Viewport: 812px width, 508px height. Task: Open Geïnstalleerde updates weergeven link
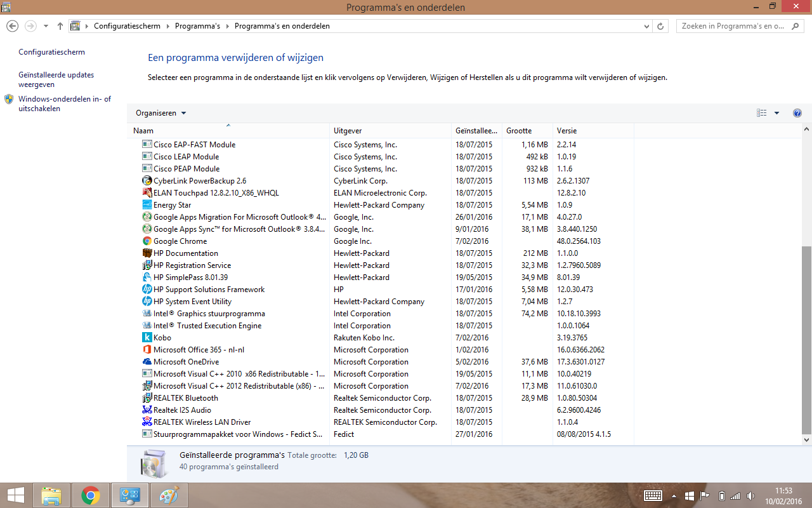coord(56,79)
